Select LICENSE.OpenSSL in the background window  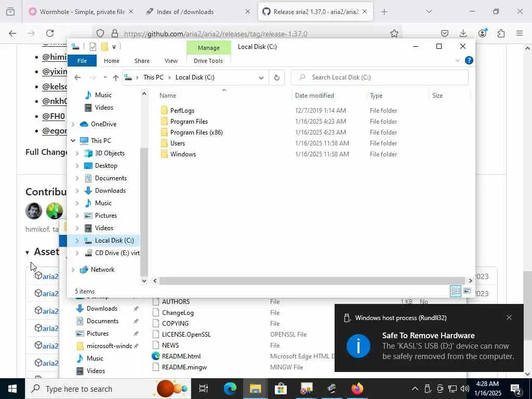click(x=187, y=335)
